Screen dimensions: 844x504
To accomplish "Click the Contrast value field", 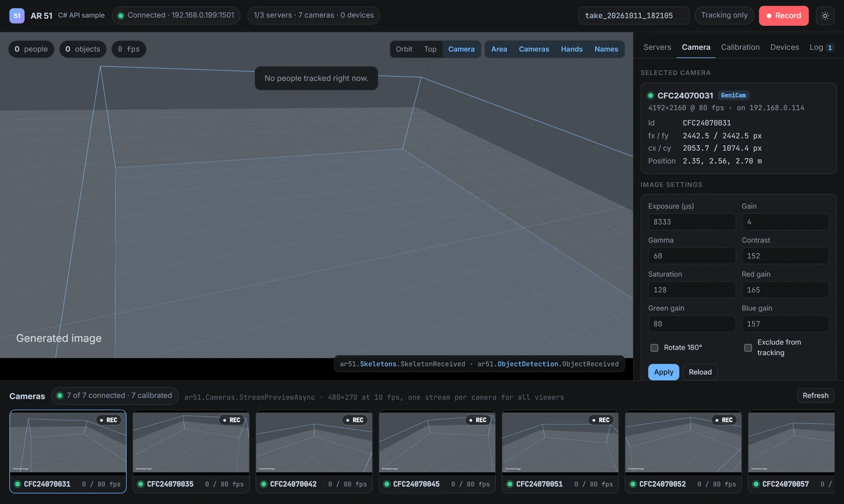I will tap(785, 256).
